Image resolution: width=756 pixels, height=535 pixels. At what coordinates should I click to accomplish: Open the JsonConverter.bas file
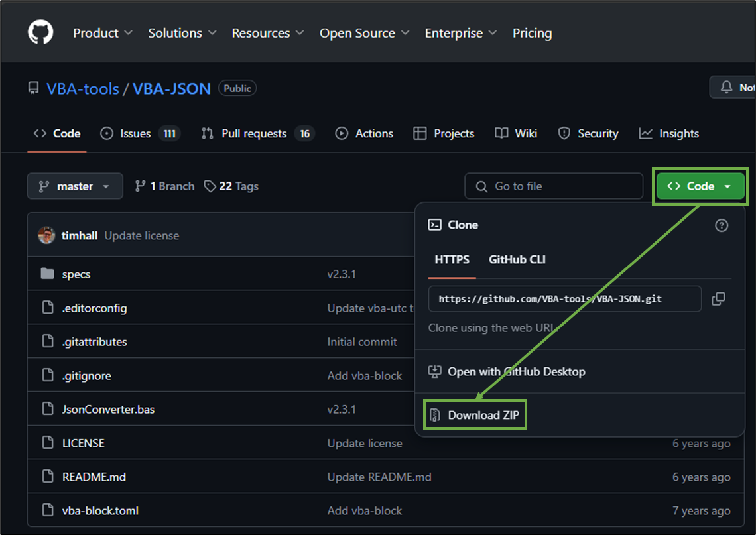pos(109,409)
